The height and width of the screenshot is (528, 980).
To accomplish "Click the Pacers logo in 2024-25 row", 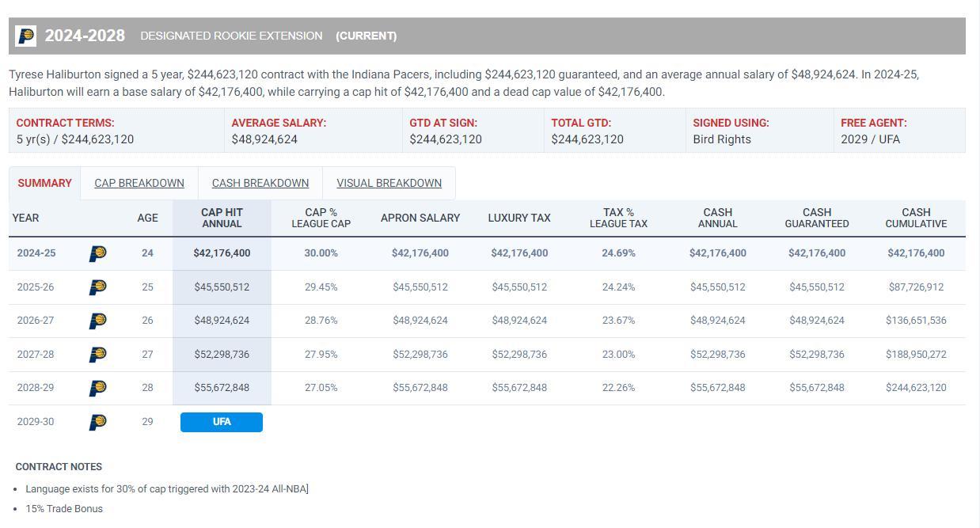I will click(97, 253).
